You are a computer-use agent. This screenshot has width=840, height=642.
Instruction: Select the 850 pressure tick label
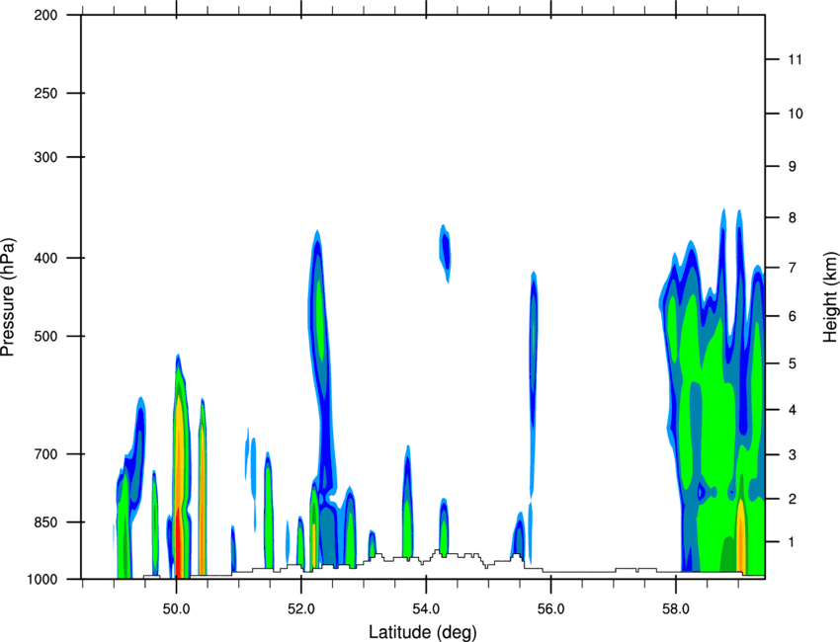click(45, 522)
